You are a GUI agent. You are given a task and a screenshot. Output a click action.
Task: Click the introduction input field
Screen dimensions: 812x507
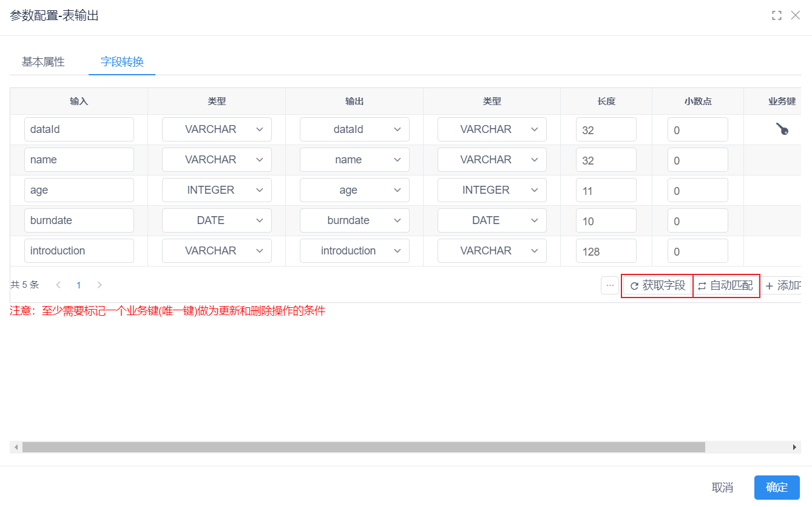79,251
